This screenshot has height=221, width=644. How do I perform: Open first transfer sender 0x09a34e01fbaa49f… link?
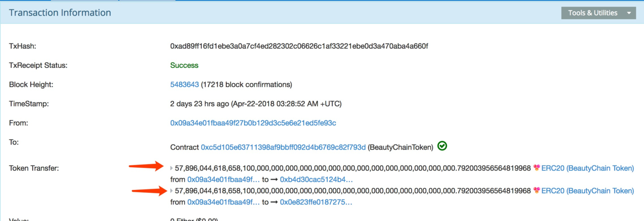point(224,179)
